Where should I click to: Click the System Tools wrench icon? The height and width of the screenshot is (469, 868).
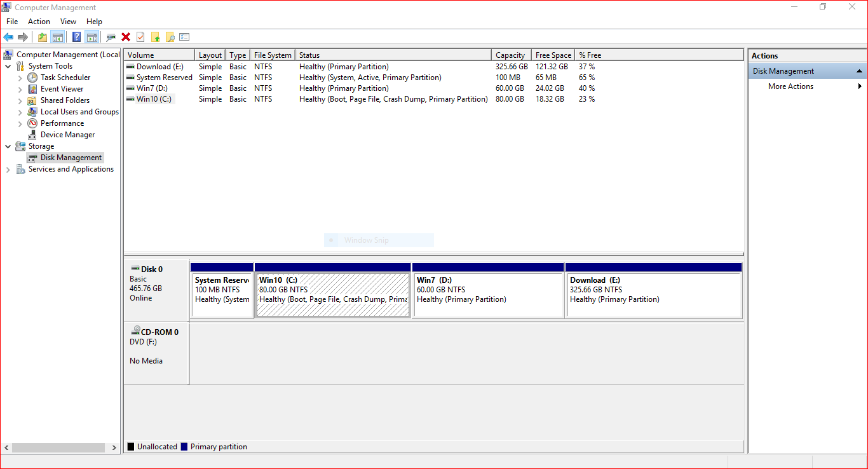click(x=20, y=66)
